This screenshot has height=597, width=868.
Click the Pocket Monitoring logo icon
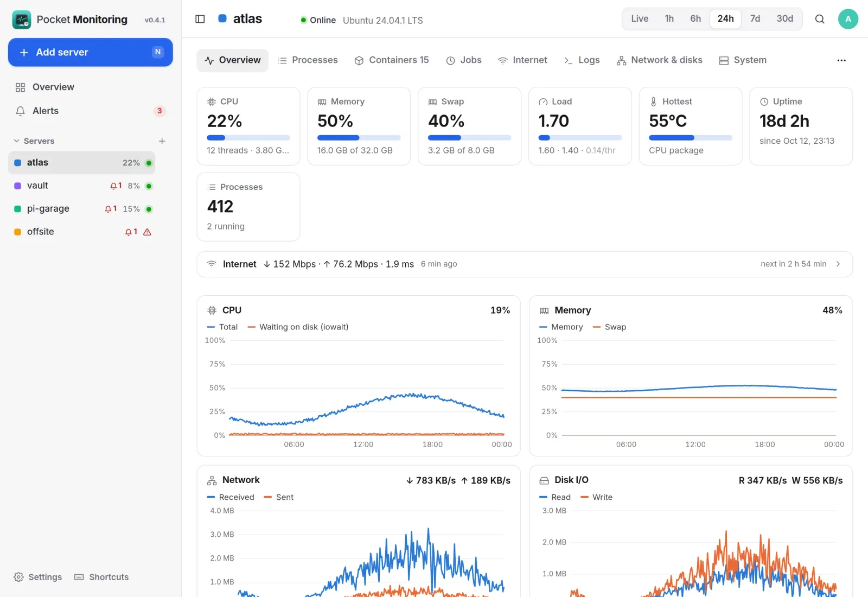click(22, 20)
